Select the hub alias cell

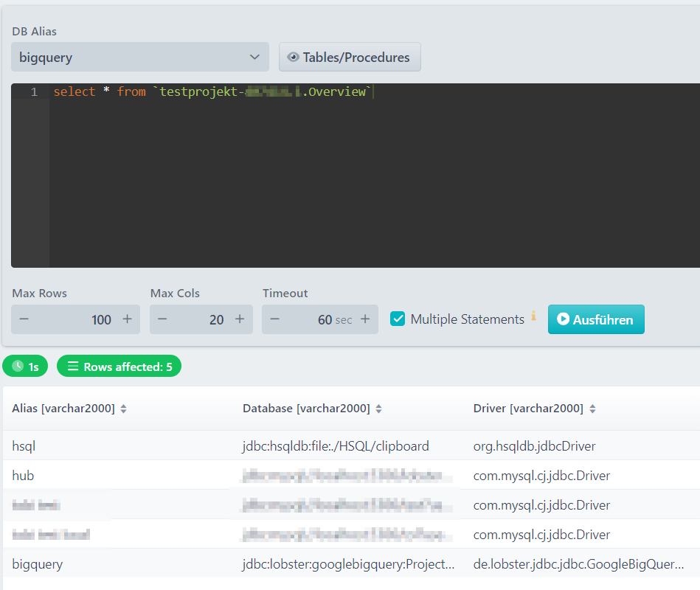click(23, 475)
